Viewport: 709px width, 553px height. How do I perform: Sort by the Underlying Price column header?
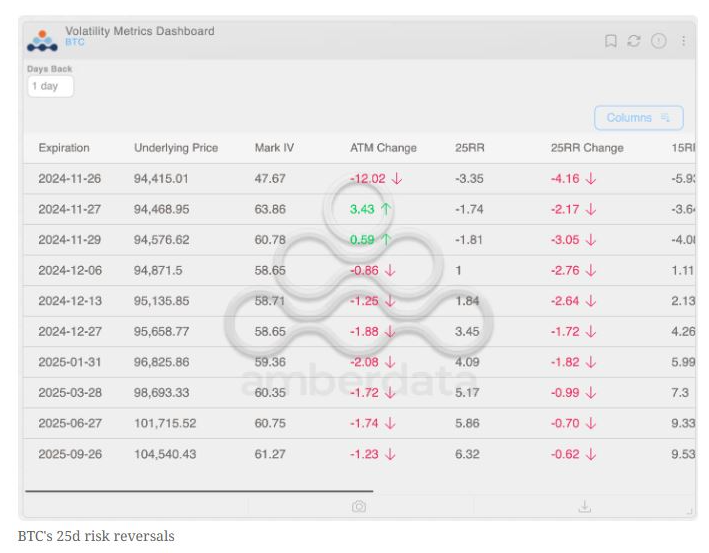coord(176,148)
